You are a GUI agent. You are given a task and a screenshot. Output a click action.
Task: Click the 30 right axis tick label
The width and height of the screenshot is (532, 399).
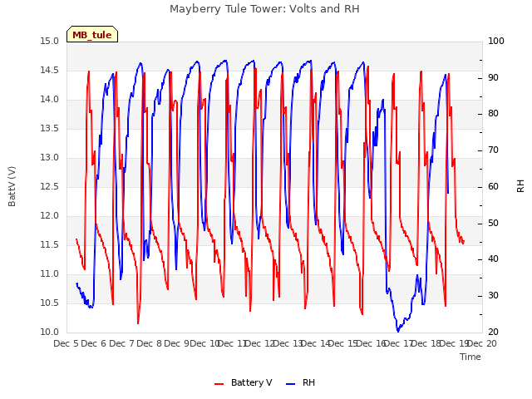(493, 296)
